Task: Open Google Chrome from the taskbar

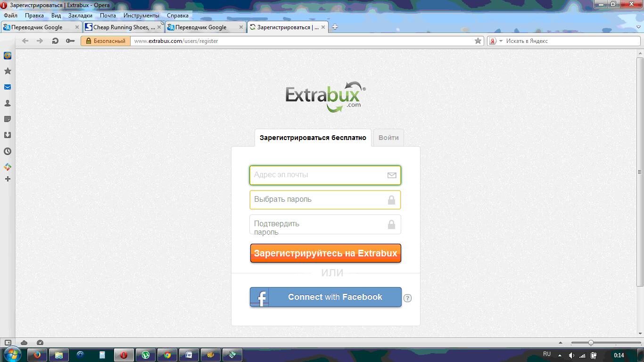Action: tap(167, 355)
